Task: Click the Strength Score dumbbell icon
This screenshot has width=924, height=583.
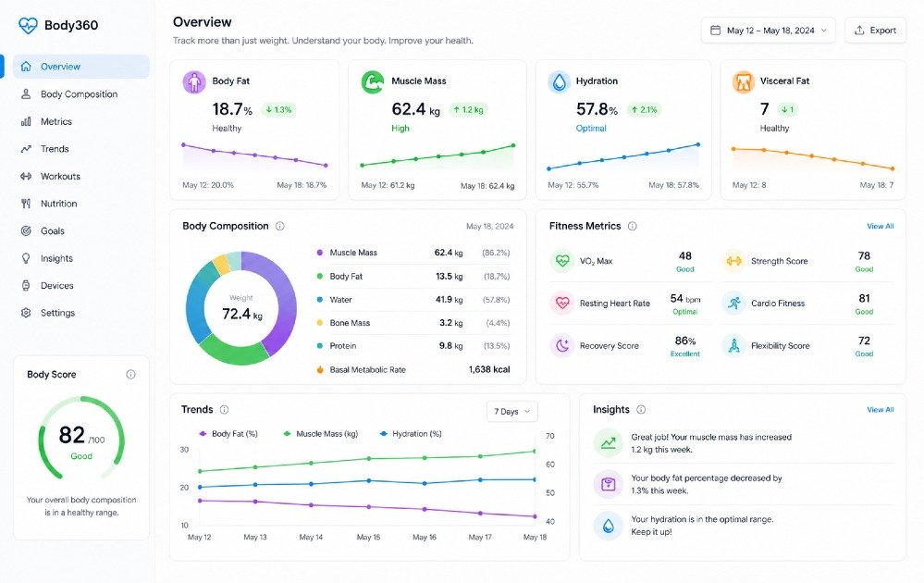Action: 733,261
